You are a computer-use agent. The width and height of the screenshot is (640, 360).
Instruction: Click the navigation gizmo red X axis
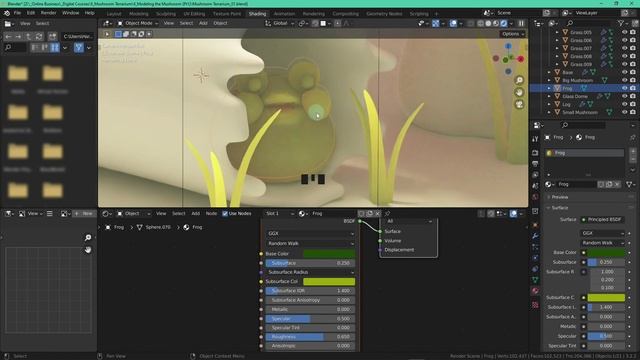521,59
